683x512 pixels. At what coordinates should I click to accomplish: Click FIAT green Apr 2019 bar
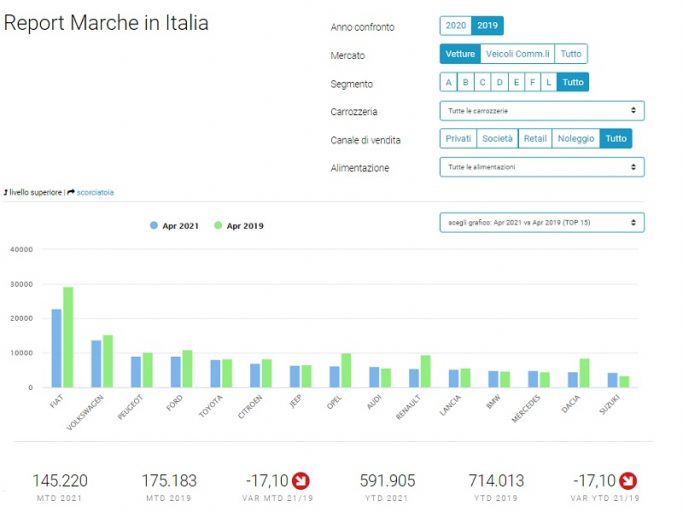click(68, 337)
